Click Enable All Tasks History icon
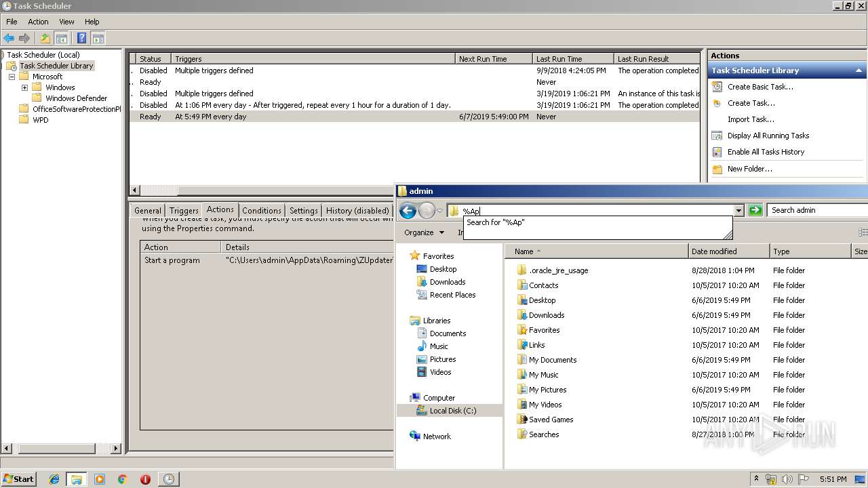 [717, 152]
